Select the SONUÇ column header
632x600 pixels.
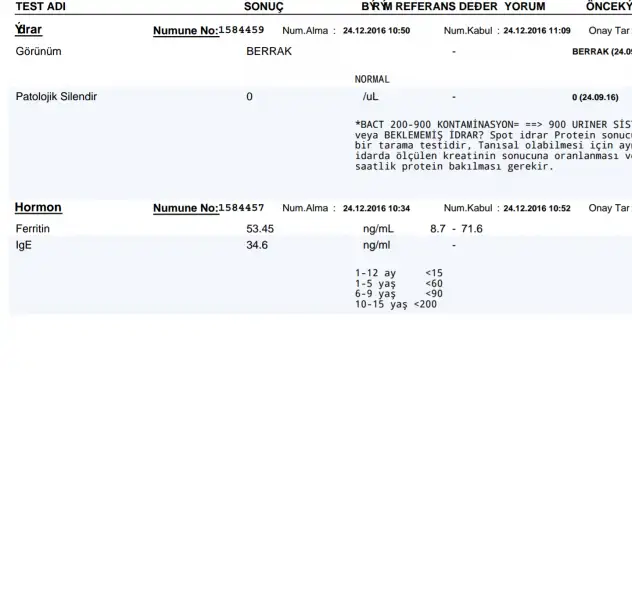tap(264, 6)
